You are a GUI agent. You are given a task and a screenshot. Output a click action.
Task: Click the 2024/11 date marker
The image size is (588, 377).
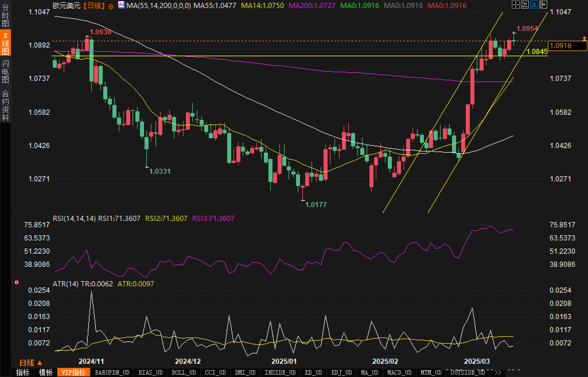(x=91, y=361)
